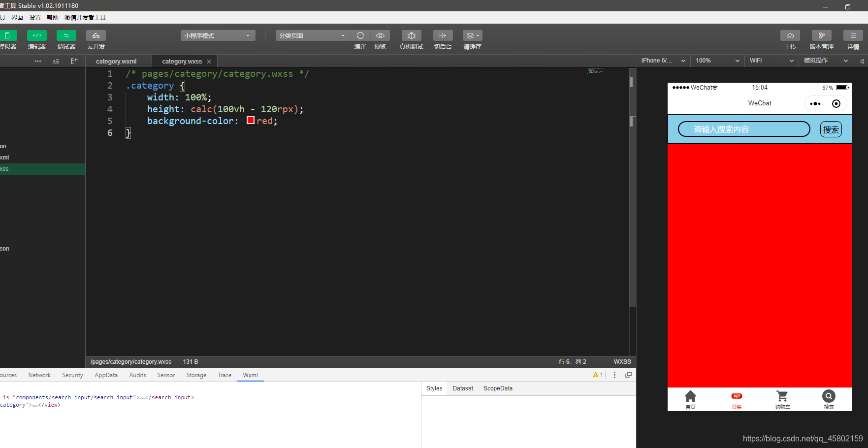Click the 搜索 button in simulator
Image resolution: width=868 pixels, height=448 pixels.
point(831,129)
